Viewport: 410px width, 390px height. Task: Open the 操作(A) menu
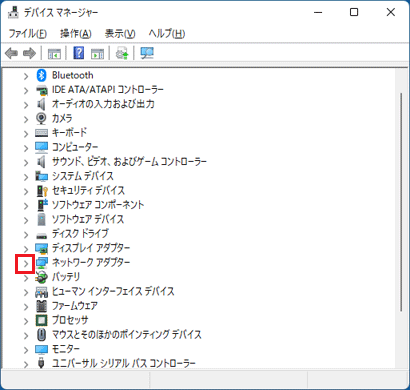(x=76, y=34)
